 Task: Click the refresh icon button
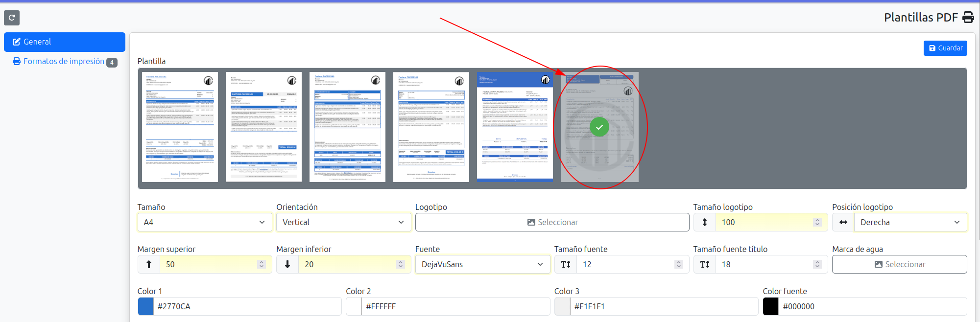coord(12,18)
